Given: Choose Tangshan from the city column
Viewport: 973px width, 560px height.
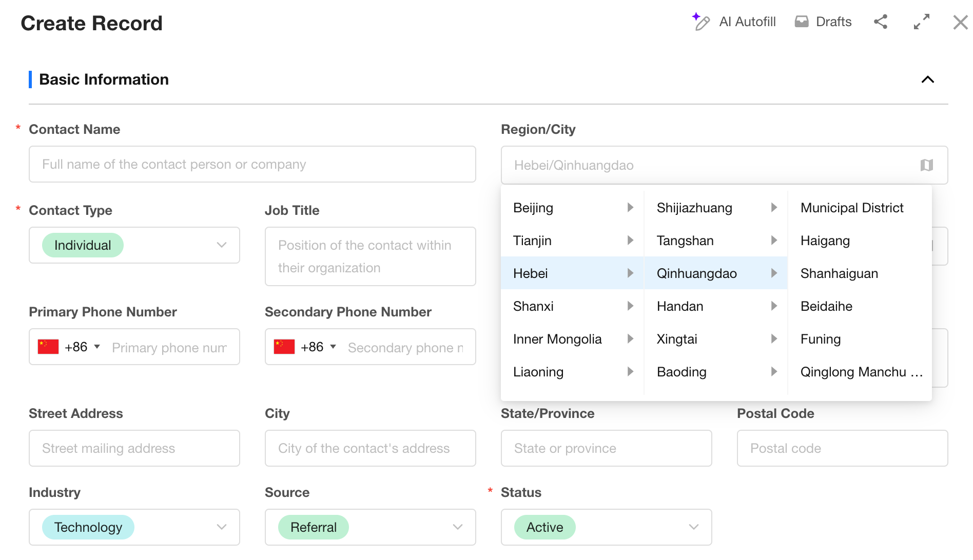Looking at the screenshot, I should click(x=685, y=241).
